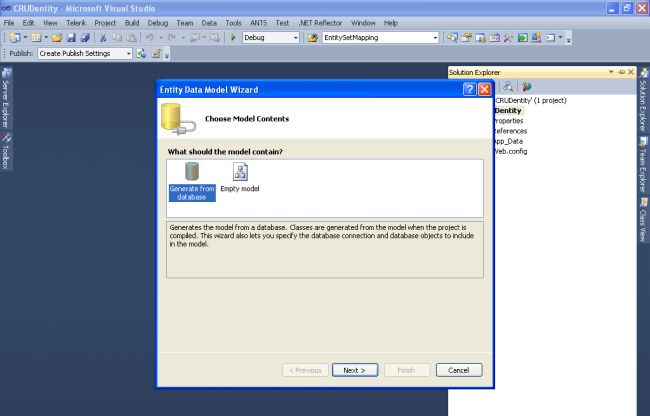
Task: Open the Project menu
Action: [105, 23]
